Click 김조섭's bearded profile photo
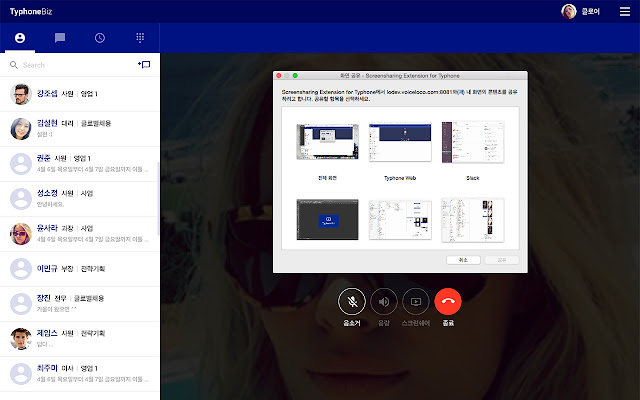The width and height of the screenshot is (640, 400). click(21, 94)
